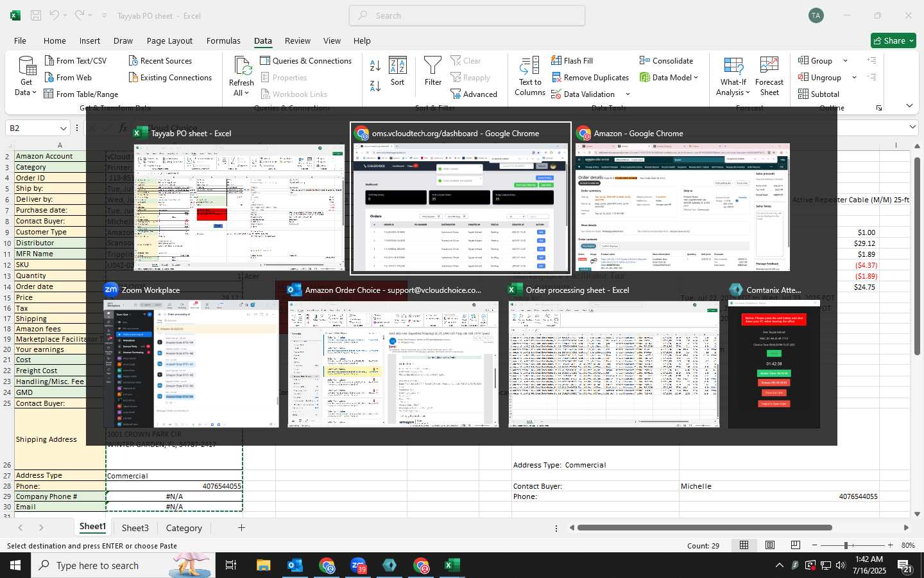
Task: Expand the Group dropdown arrow
Action: (x=845, y=61)
